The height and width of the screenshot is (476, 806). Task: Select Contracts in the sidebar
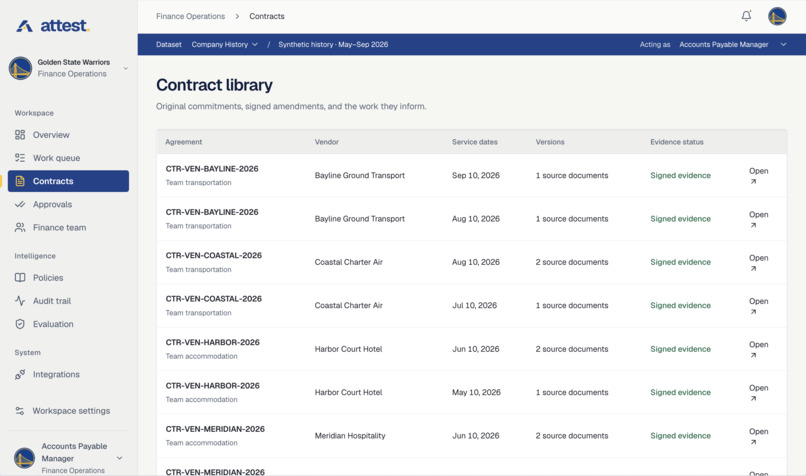(x=68, y=181)
